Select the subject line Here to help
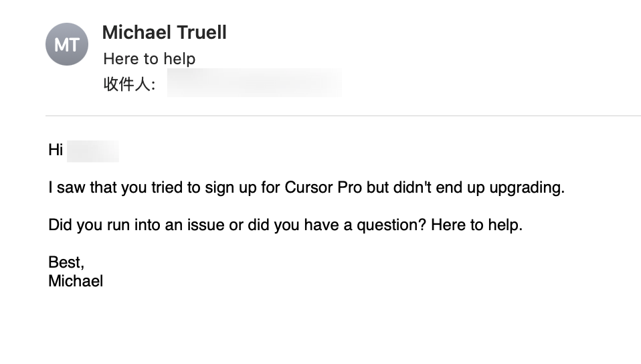 (149, 59)
